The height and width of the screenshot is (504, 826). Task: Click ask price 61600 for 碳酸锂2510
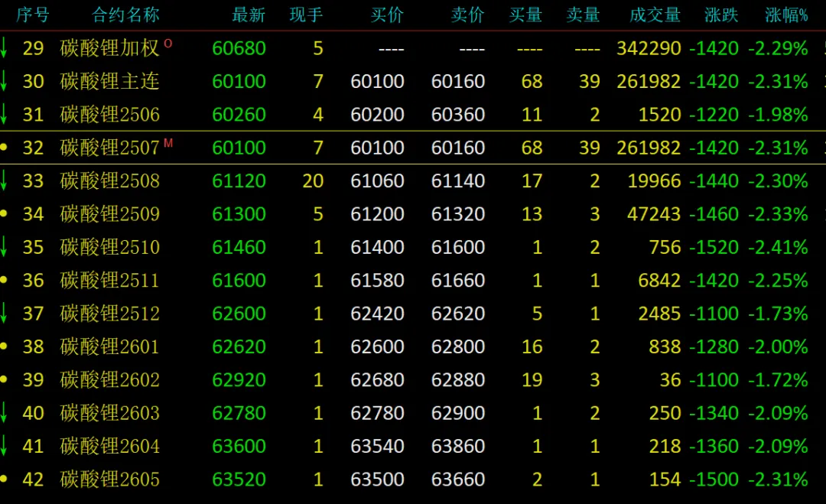point(458,247)
